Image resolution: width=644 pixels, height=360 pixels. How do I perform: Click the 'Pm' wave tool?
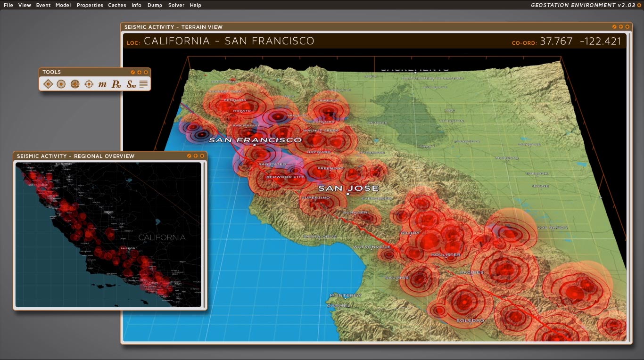116,84
